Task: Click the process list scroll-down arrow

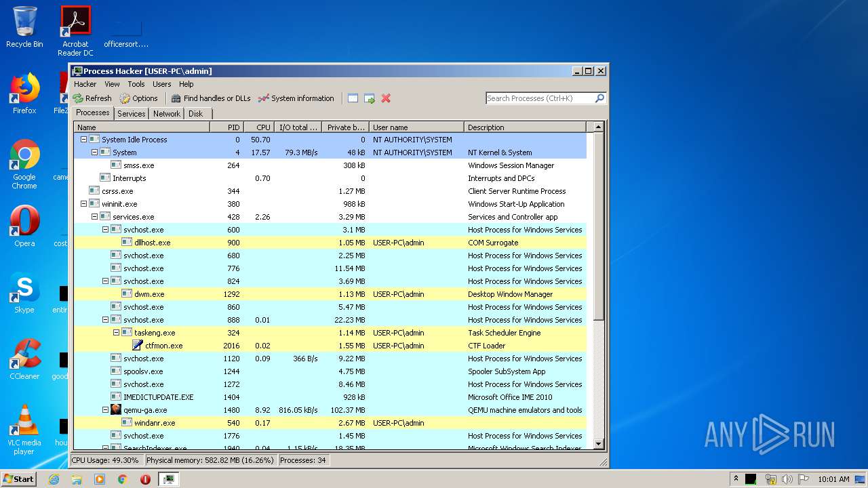Action: tap(598, 444)
